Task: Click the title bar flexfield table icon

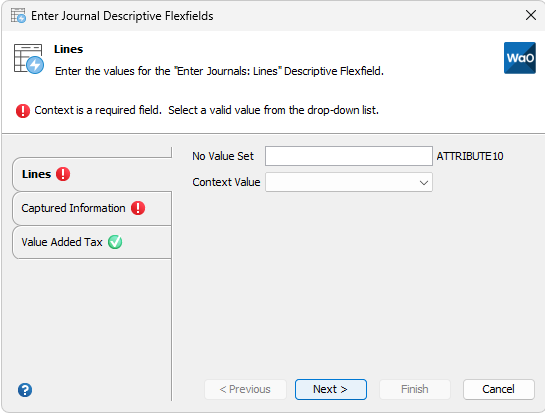Action: click(18, 16)
